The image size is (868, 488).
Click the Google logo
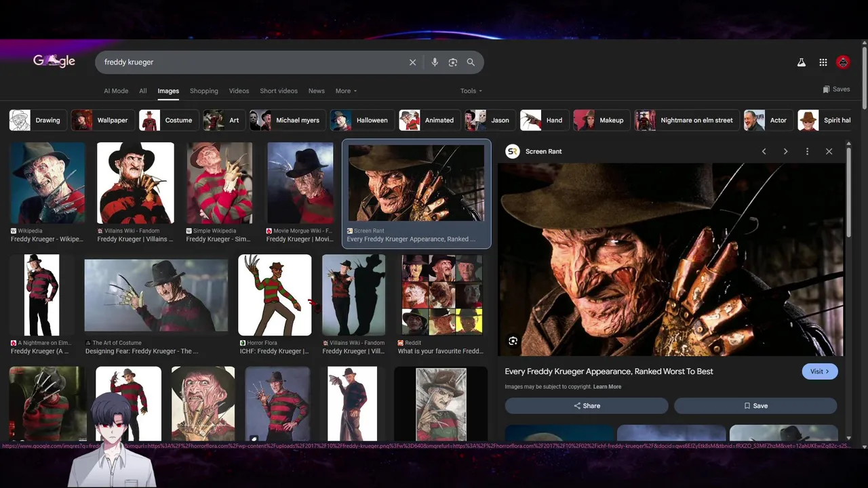point(54,61)
